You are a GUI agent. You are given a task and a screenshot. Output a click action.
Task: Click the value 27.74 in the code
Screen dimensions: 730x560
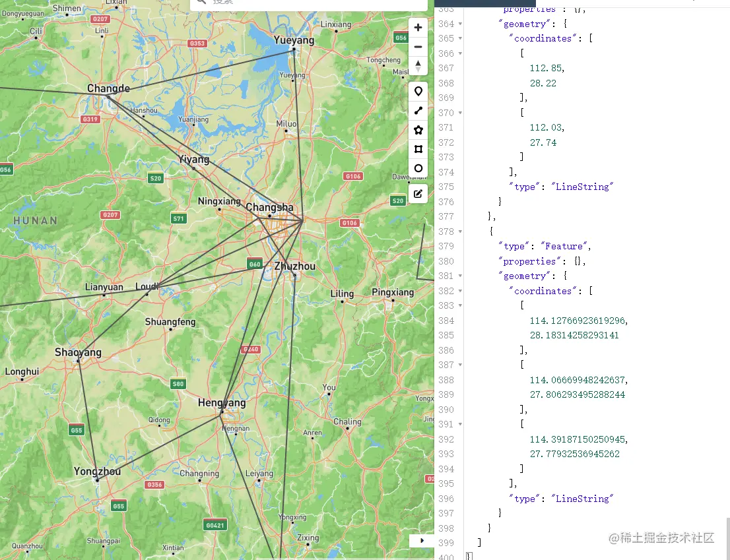[543, 142]
